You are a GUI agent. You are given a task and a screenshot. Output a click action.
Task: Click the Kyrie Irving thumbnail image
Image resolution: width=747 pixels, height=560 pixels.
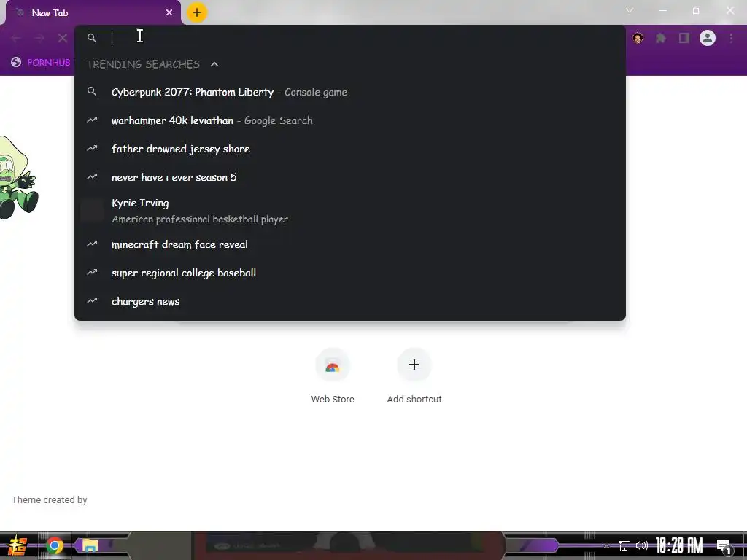click(x=92, y=211)
